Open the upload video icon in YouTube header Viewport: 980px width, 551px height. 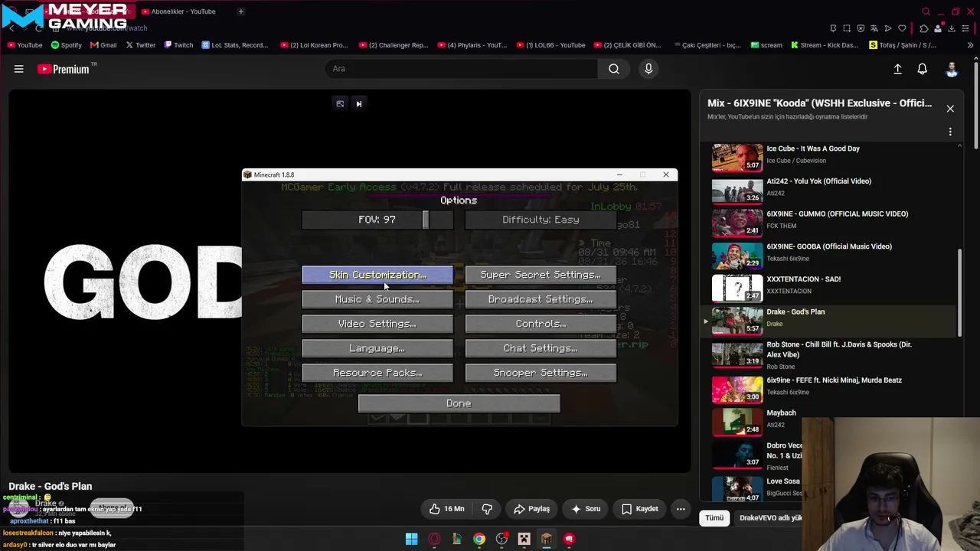tap(897, 69)
